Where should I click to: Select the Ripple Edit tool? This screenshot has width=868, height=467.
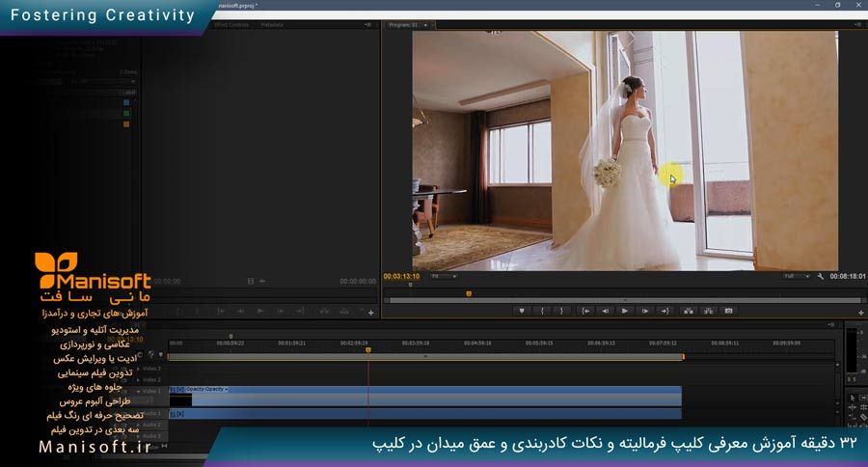click(852, 407)
